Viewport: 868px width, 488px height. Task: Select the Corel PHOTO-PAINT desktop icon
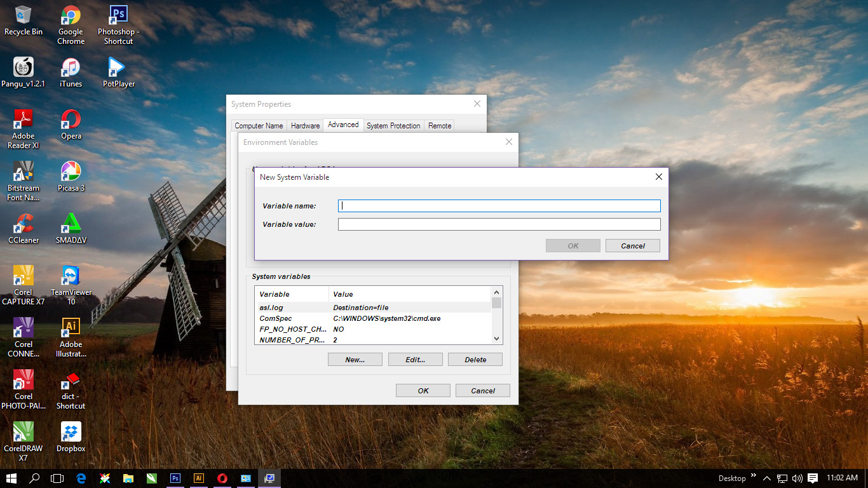[24, 390]
